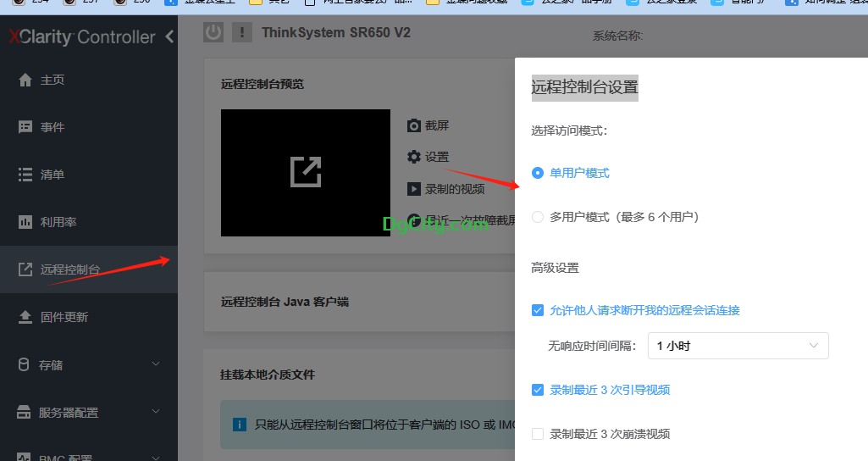
Task: Open the 录制的视频 recorded videos link
Action: [x=455, y=189]
